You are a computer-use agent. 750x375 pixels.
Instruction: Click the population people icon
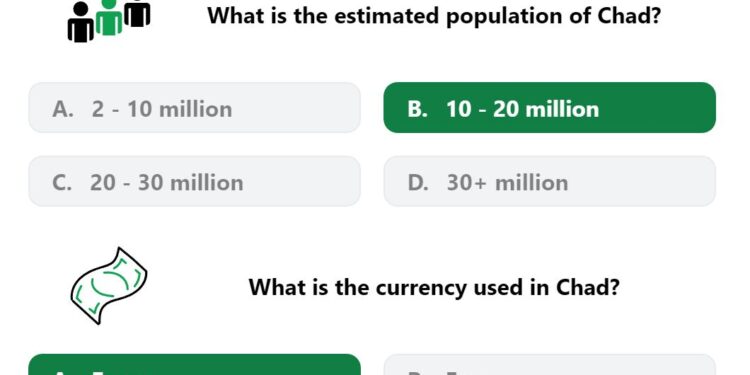[109, 21]
